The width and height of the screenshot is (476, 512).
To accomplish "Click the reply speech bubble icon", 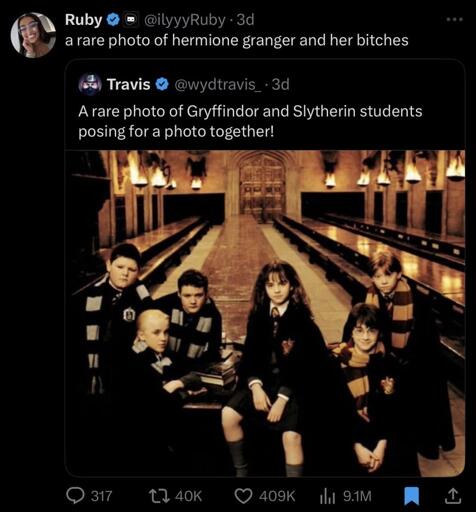I will pos(75,496).
